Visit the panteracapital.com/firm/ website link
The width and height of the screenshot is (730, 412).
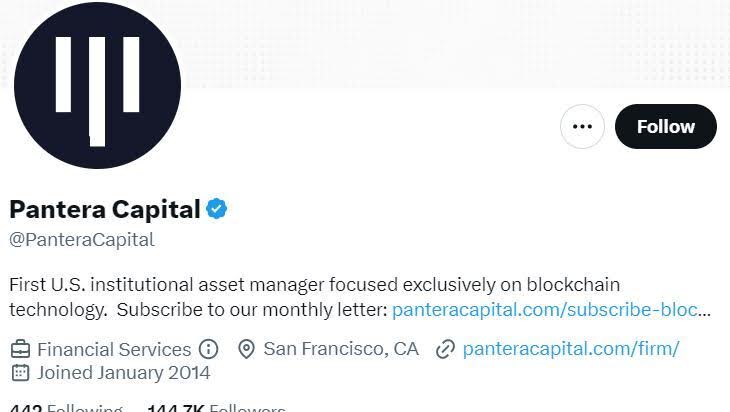point(571,349)
